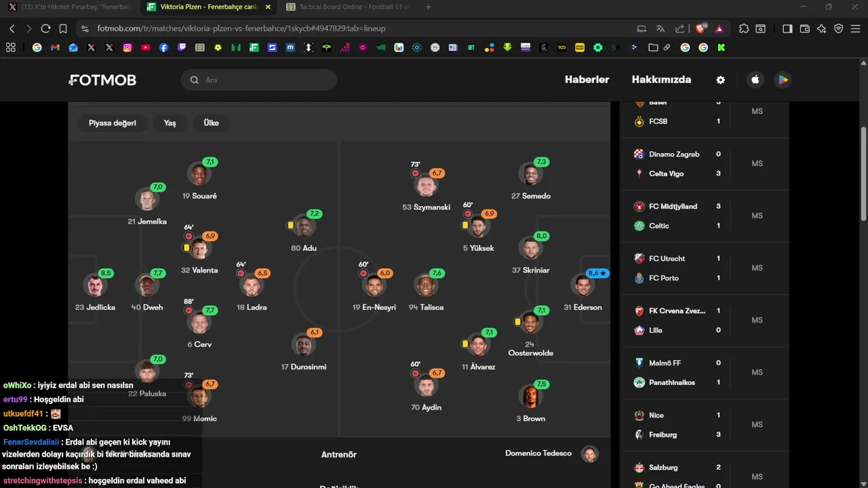Image resolution: width=868 pixels, height=488 pixels.
Task: Click the Brave Rewards triangle icon
Action: point(719,28)
